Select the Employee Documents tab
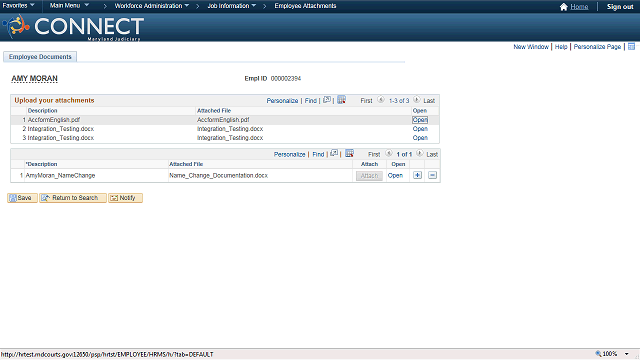The width and height of the screenshot is (640, 360). [40, 57]
